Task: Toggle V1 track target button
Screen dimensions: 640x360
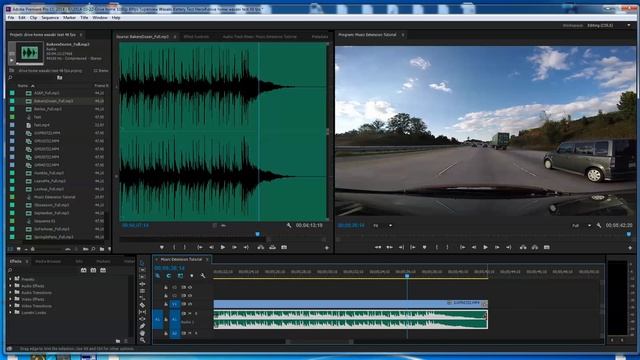Action: tap(175, 304)
